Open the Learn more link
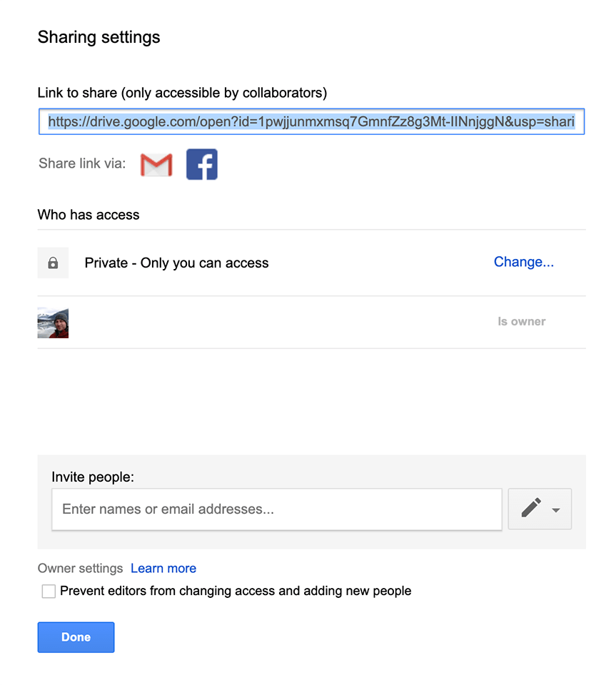This screenshot has height=685, width=616. 163,568
